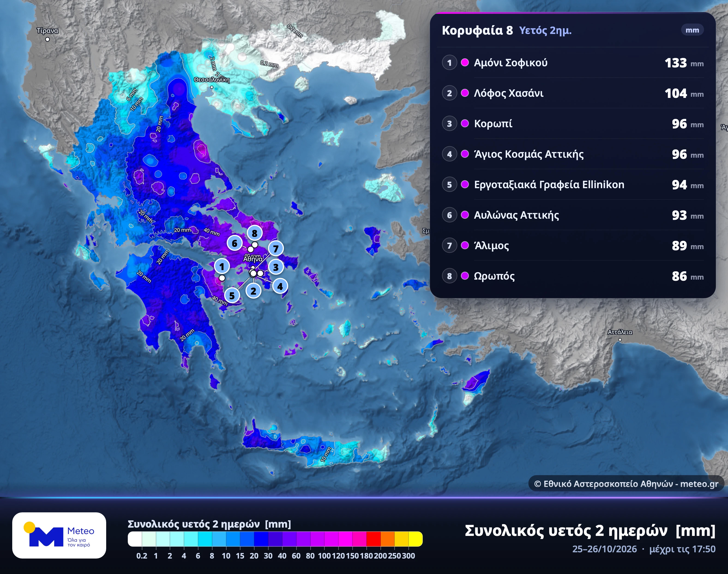Select map marker number 7

tap(276, 249)
